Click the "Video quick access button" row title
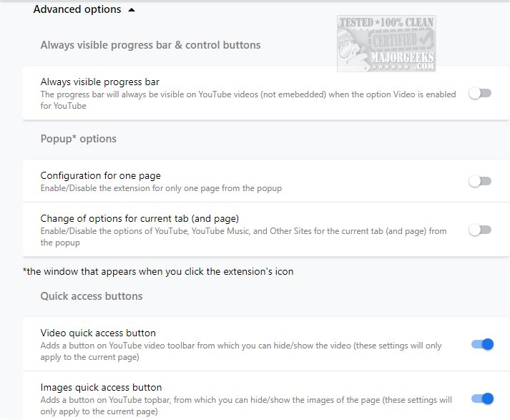The width and height of the screenshot is (510, 420). pos(98,333)
